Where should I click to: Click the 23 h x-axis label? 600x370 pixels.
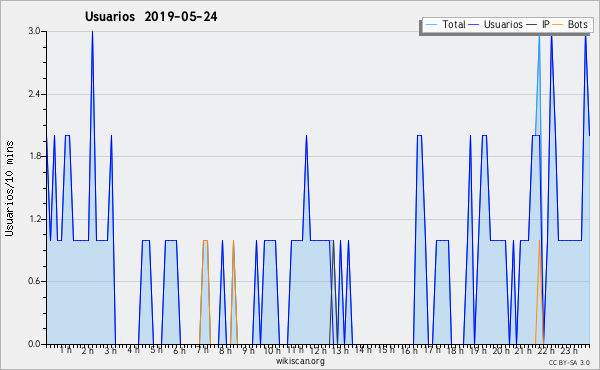(x=569, y=351)
